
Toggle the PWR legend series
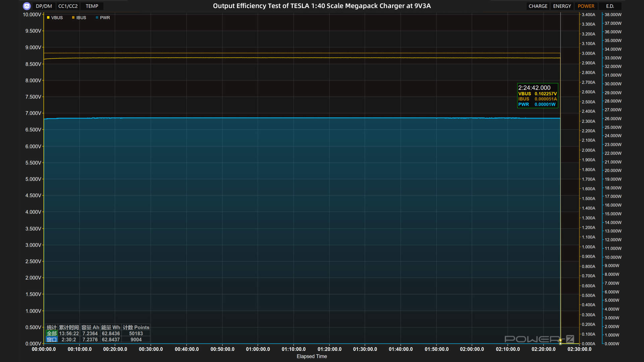[103, 18]
